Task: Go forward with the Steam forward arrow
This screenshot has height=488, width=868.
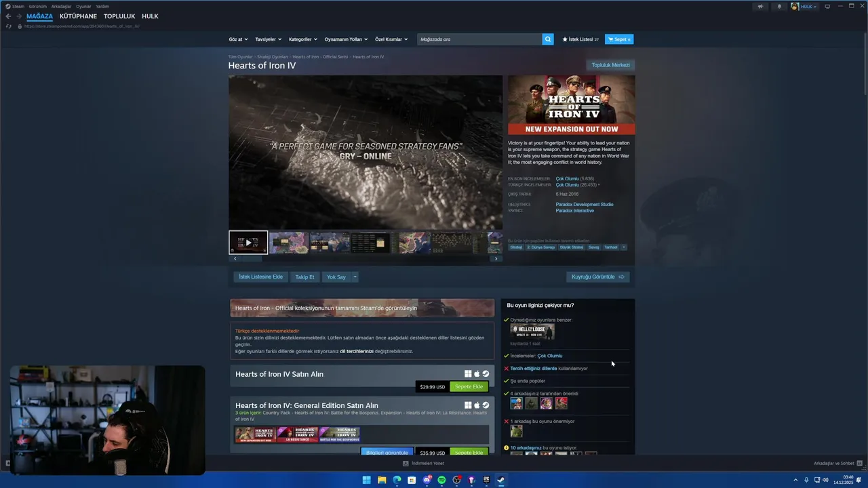Action: pyautogui.click(x=19, y=16)
